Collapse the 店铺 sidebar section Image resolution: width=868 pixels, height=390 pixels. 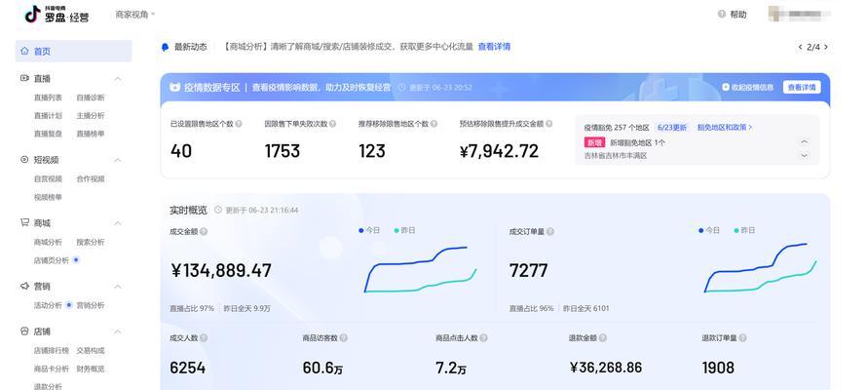(x=118, y=331)
